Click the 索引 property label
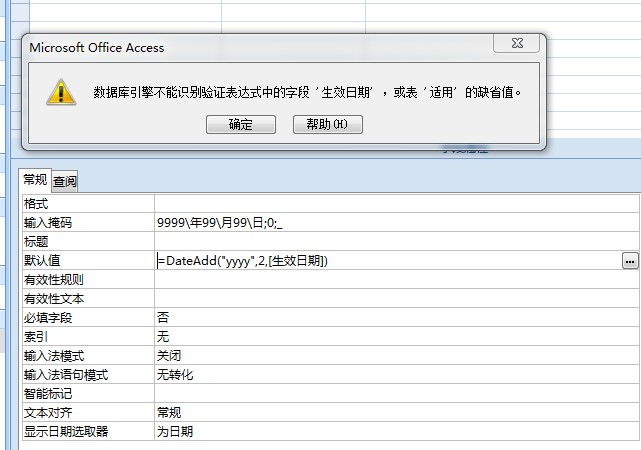 pos(36,337)
